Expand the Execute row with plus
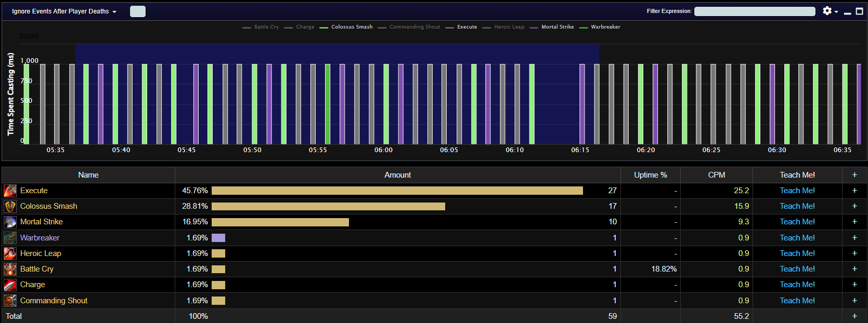Viewport: 868px width, 323px height. [854, 191]
